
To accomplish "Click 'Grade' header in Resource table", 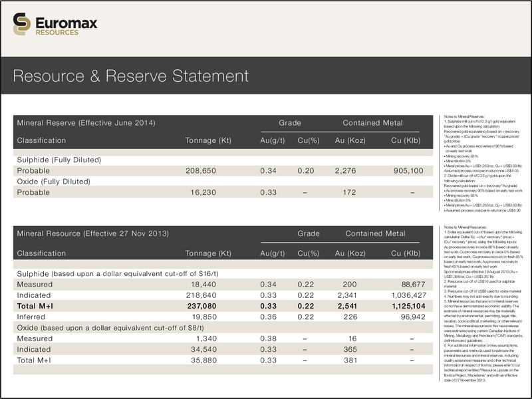I will pyautogui.click(x=309, y=233).
